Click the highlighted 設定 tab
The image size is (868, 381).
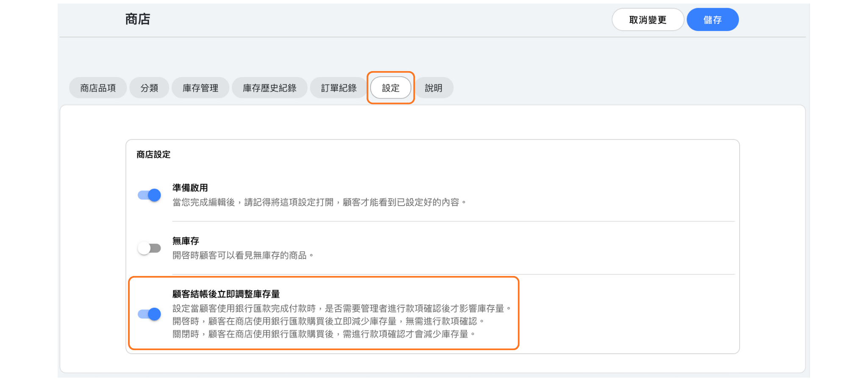[x=391, y=88]
